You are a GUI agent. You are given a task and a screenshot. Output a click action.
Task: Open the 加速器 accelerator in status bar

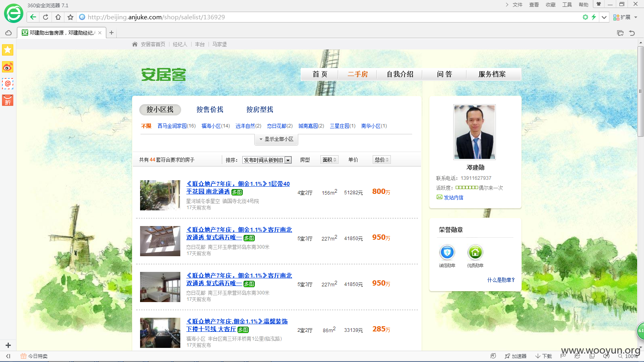(516, 356)
